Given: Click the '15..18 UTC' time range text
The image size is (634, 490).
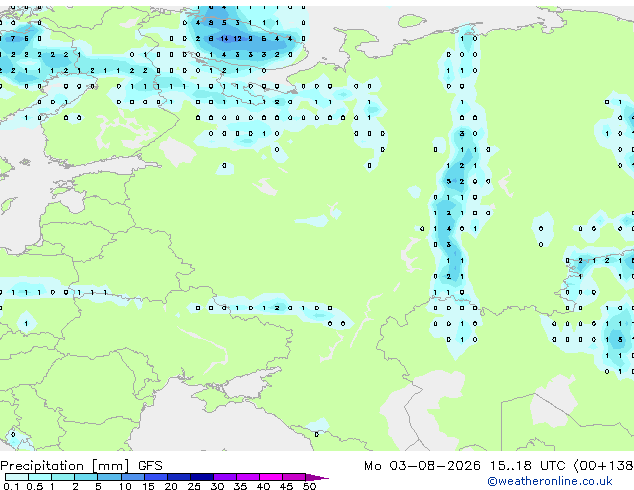Looking at the screenshot, I should coord(527,466).
